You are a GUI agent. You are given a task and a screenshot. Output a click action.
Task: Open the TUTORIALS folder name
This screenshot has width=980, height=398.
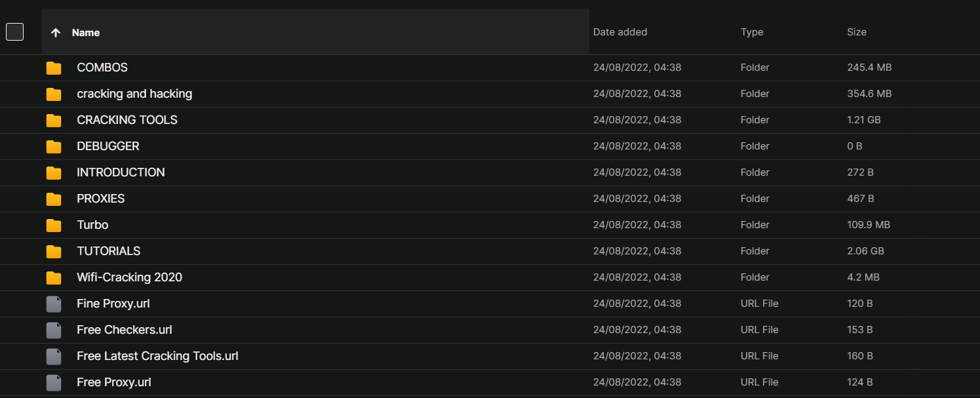click(x=109, y=251)
